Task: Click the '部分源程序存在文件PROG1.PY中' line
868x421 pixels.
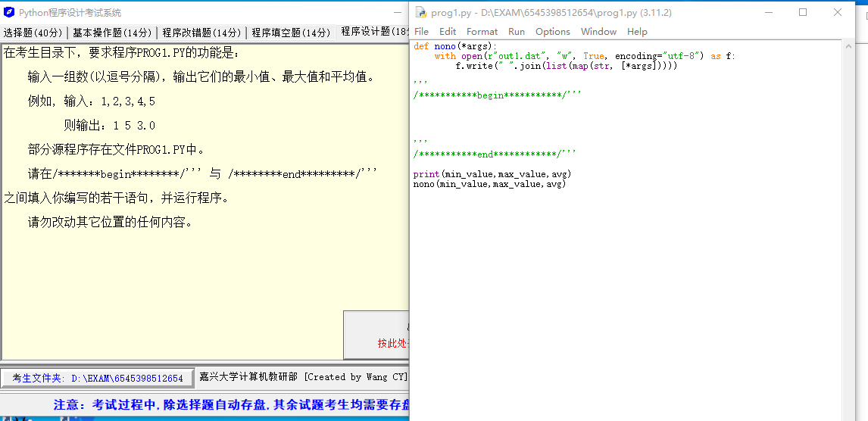Action: pyautogui.click(x=116, y=150)
